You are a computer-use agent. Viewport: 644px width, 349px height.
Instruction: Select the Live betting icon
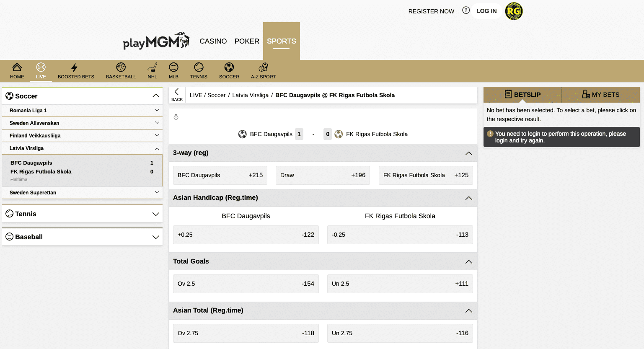point(41,67)
